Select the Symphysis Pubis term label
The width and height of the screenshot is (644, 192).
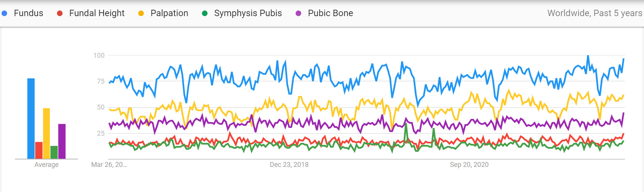(248, 13)
